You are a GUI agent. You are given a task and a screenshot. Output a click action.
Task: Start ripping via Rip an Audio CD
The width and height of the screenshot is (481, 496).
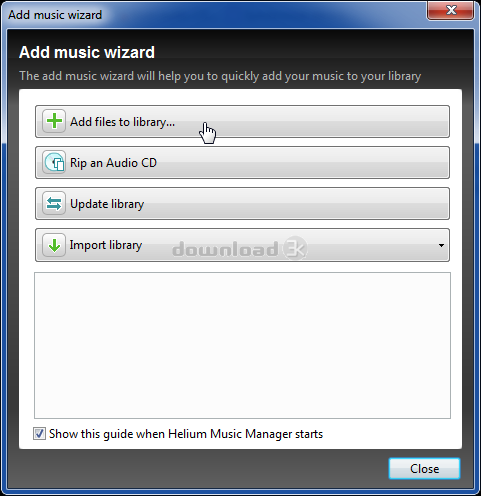[x=242, y=163]
